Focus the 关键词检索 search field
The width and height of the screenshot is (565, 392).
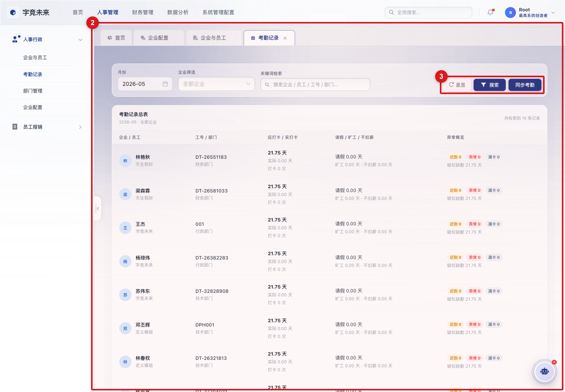315,84
